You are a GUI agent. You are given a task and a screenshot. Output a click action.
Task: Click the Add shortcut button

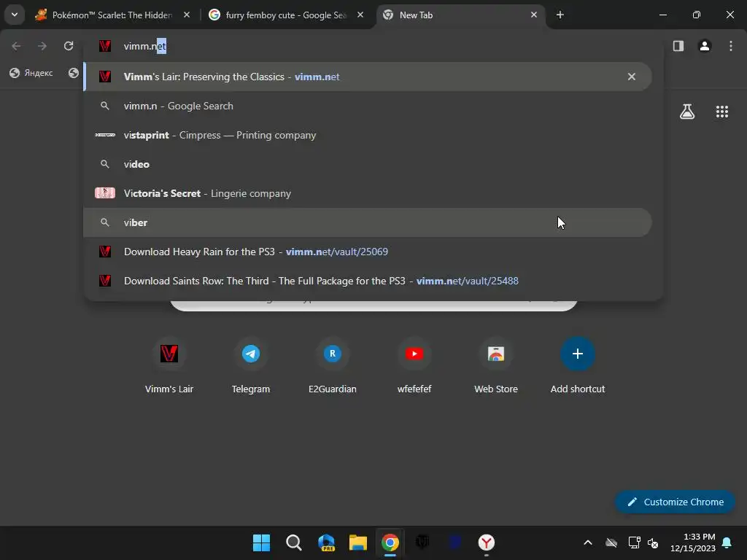coord(578,366)
